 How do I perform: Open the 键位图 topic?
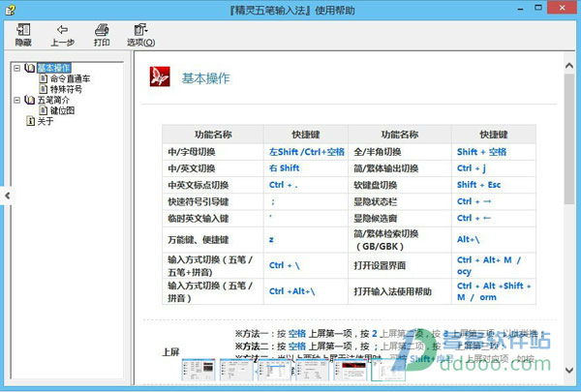[x=62, y=110]
